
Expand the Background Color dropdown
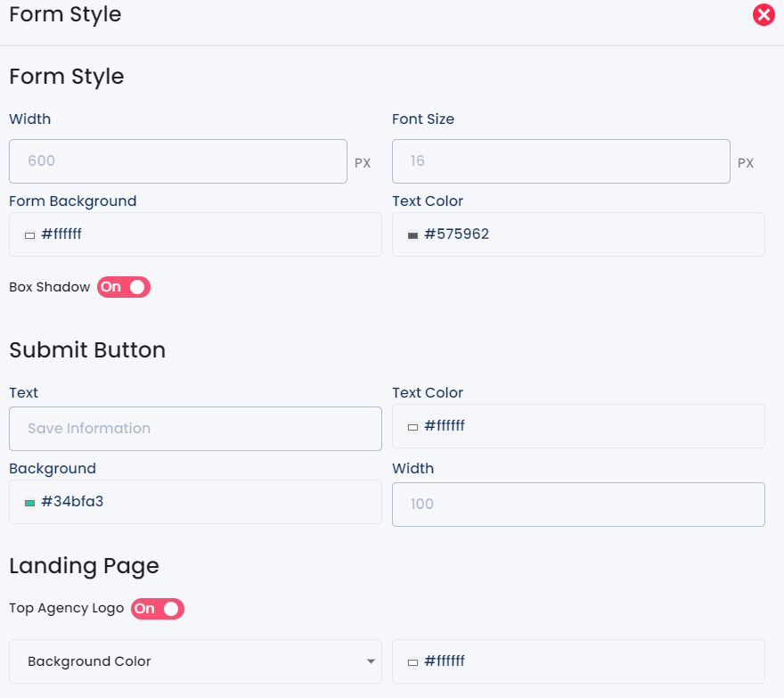pyautogui.click(x=195, y=661)
